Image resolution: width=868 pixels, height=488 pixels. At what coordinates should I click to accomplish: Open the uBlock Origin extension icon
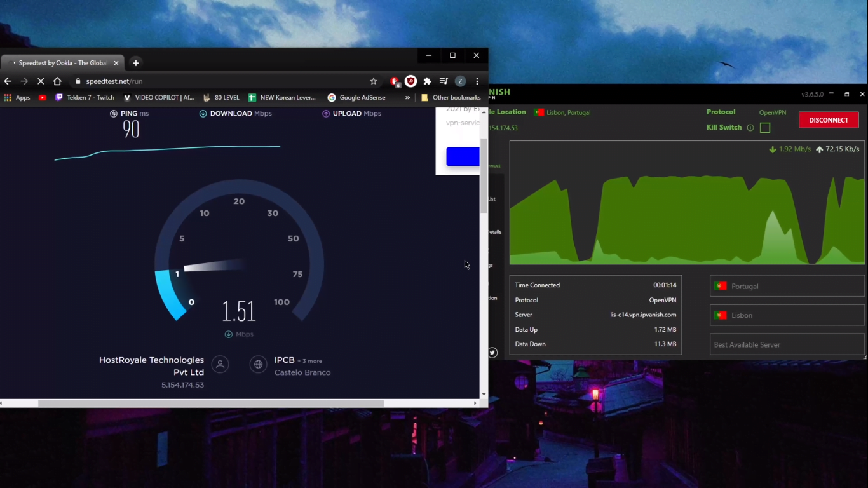pos(410,81)
